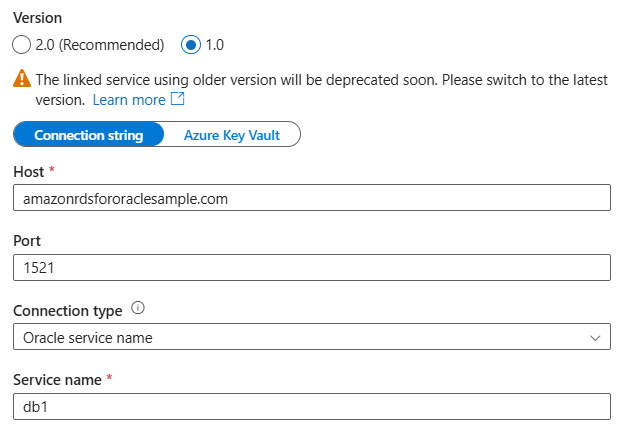Viewport: 628px width, 427px height.
Task: Click the Port field label
Action: click(27, 241)
